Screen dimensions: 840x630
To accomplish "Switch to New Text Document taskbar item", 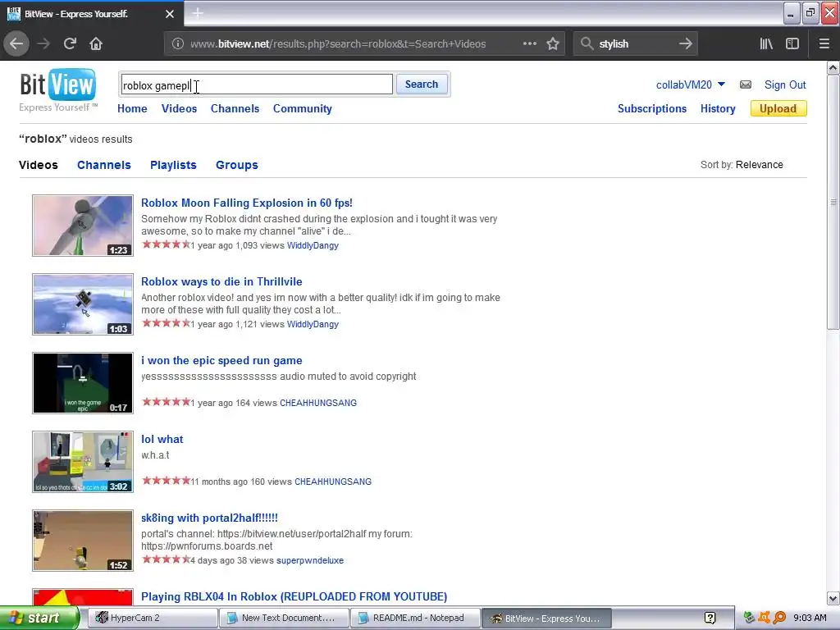I will point(284,618).
